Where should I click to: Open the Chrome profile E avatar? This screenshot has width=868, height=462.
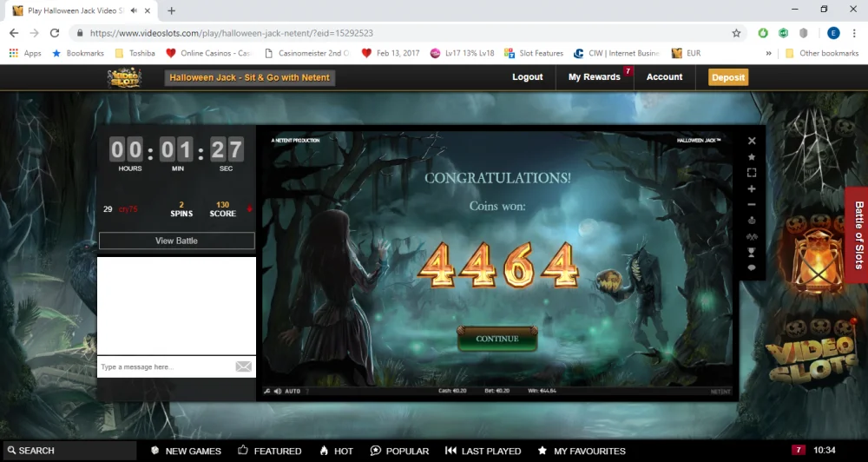tap(833, 33)
